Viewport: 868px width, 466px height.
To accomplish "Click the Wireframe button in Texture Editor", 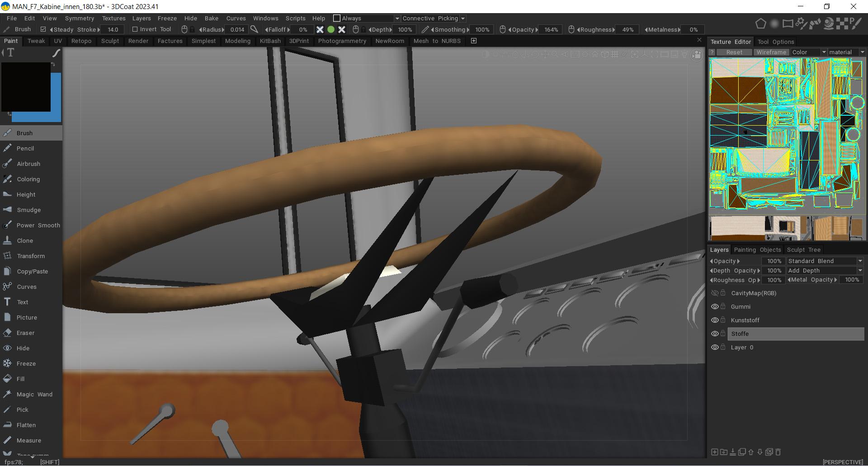I will point(771,52).
